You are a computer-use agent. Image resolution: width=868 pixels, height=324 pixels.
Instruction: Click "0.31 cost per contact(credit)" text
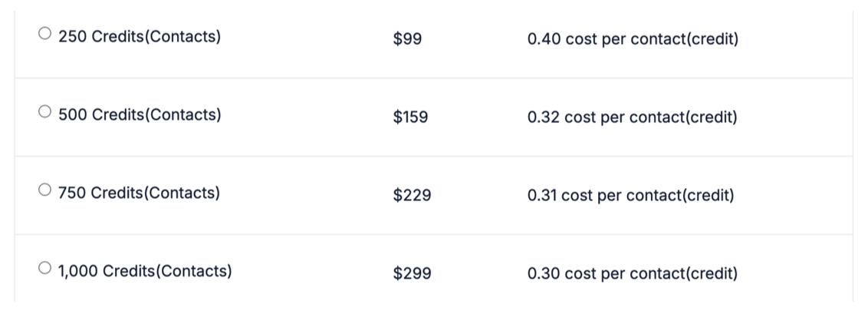630,196
